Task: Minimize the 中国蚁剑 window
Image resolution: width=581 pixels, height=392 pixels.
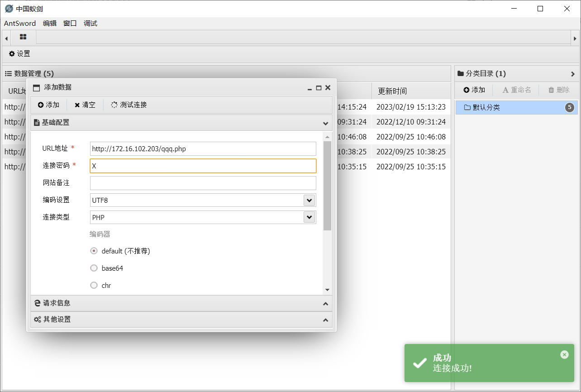Action: click(x=514, y=9)
